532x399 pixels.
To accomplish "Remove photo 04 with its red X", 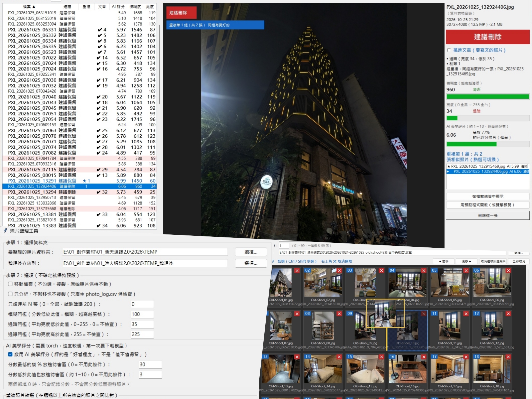I will coord(424,271).
